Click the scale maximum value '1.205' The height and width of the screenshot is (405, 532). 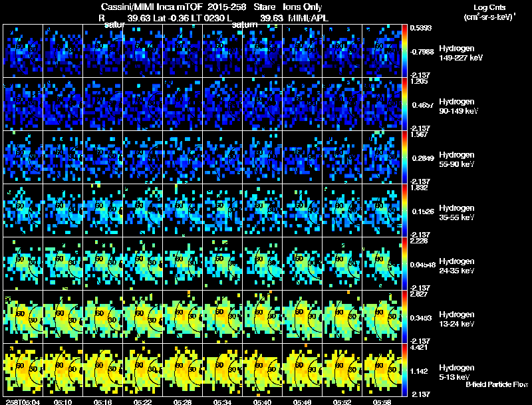click(419, 81)
